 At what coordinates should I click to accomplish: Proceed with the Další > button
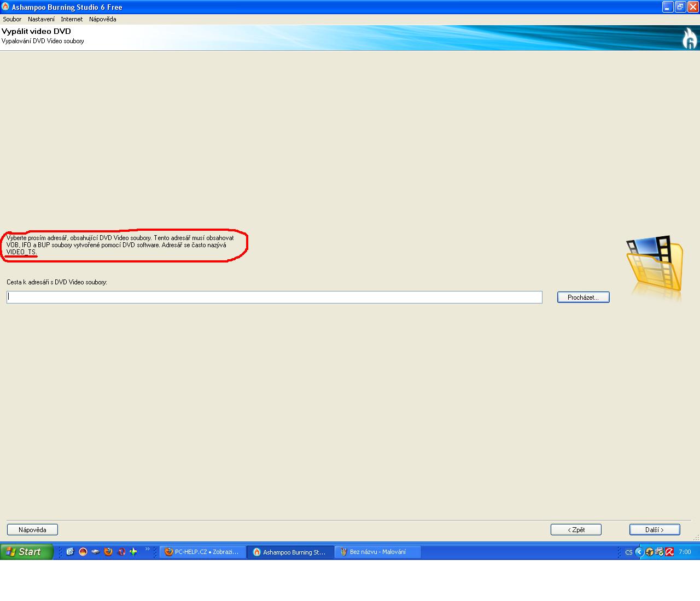click(655, 529)
